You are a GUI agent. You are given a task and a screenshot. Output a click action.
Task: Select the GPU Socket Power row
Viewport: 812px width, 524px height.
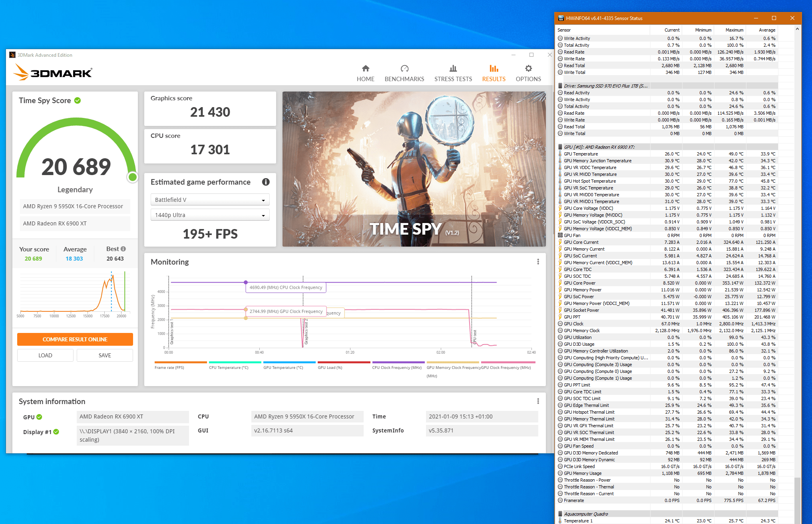[667, 310]
